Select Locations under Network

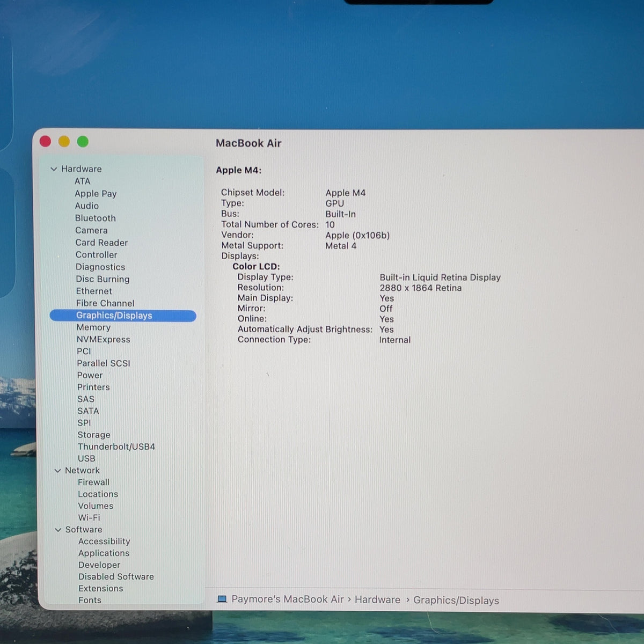coord(98,494)
